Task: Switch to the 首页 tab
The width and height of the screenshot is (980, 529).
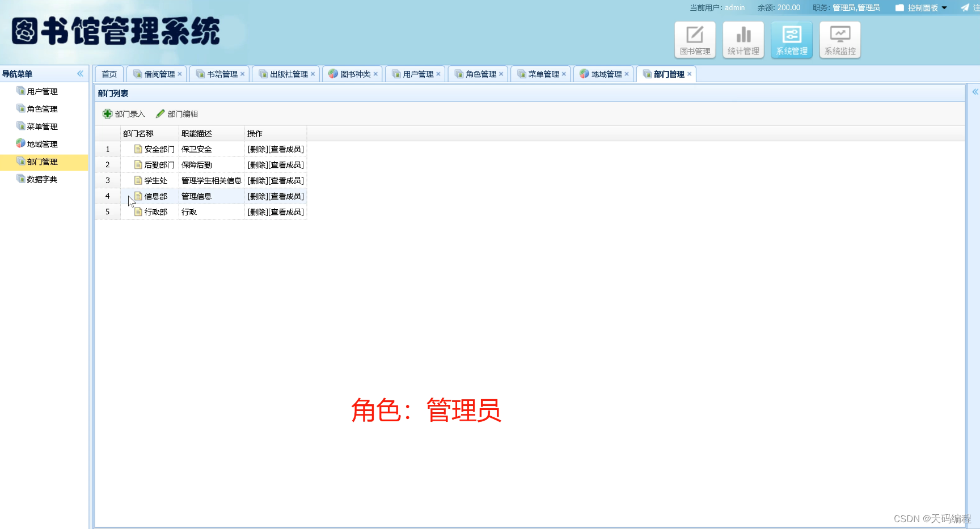Action: [x=109, y=74]
